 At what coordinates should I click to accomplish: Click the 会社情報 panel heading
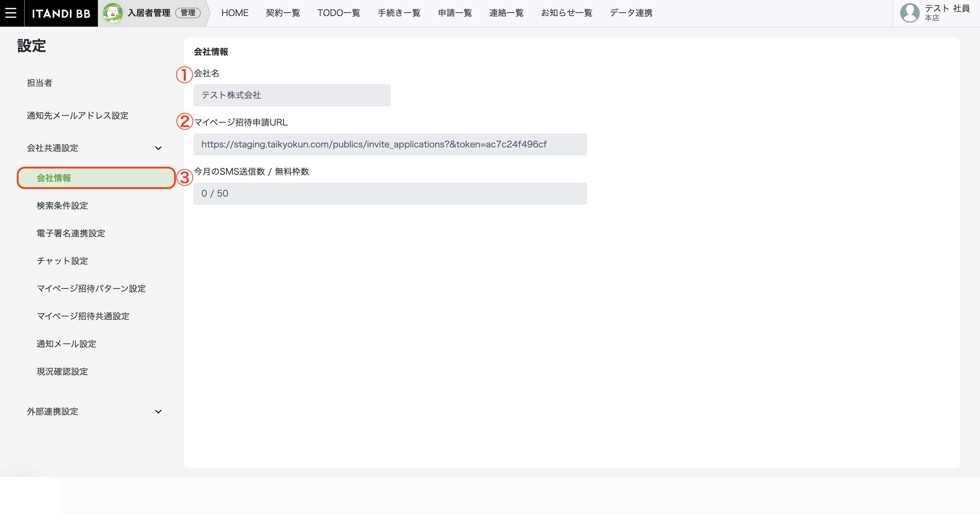pyautogui.click(x=211, y=52)
